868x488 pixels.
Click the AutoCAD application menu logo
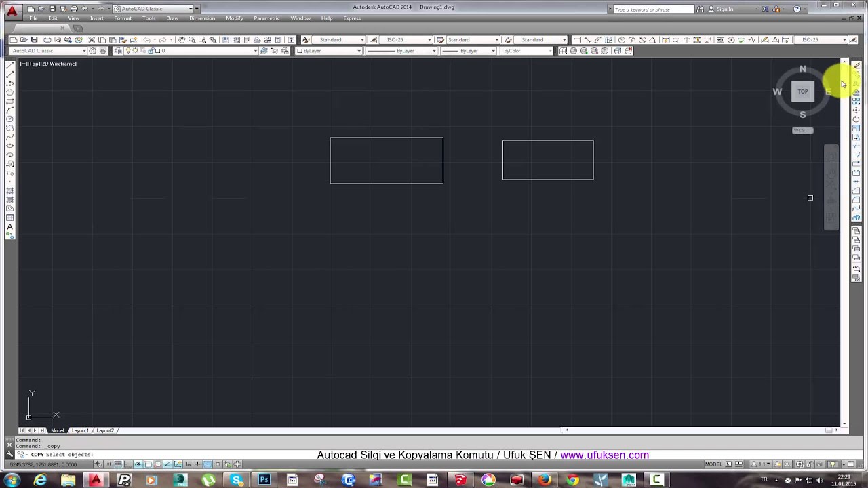tap(12, 10)
